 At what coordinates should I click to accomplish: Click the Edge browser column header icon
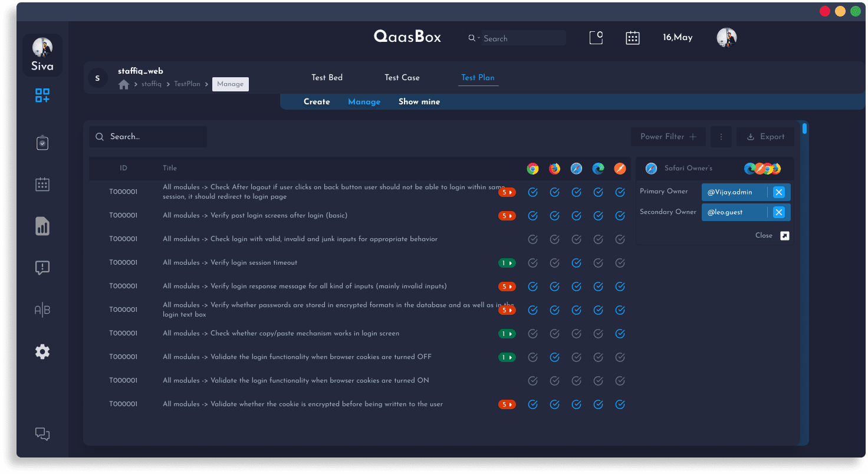click(598, 169)
